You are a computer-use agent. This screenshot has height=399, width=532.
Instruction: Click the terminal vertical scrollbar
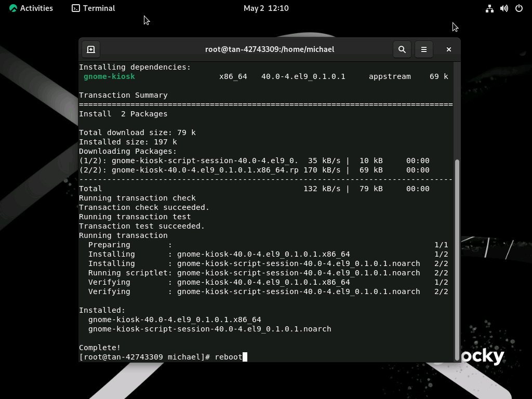point(457,255)
